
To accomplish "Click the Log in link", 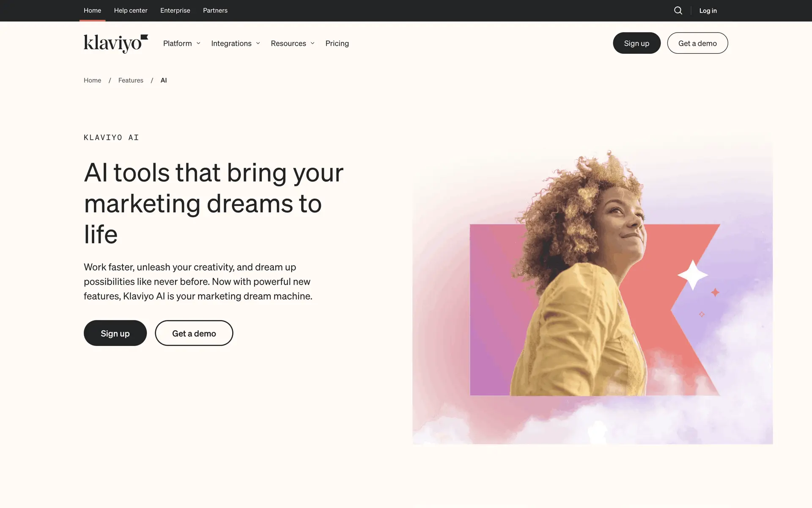I will pos(708,11).
